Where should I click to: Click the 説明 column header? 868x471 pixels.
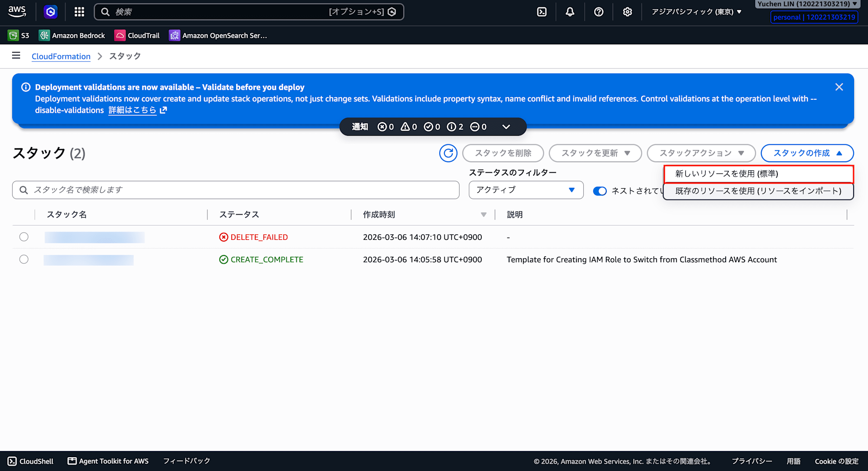coord(515,215)
